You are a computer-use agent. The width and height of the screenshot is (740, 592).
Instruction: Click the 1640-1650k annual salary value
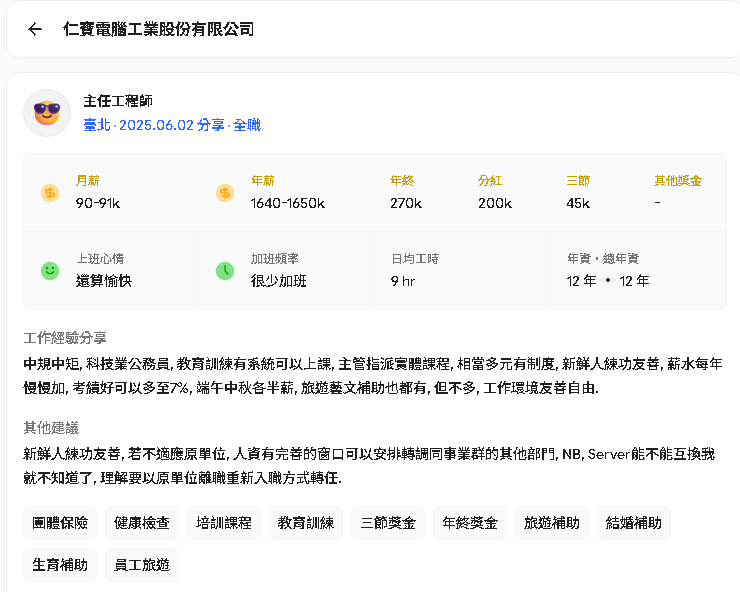click(x=287, y=203)
